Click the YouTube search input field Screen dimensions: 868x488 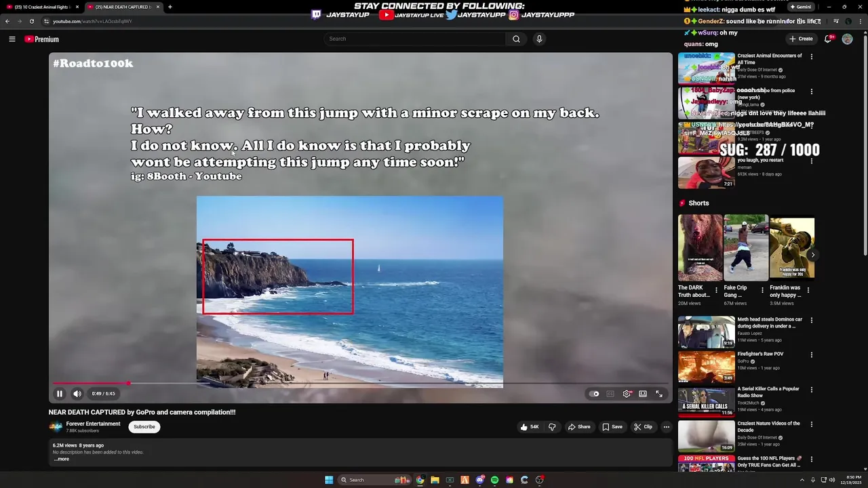pos(414,39)
